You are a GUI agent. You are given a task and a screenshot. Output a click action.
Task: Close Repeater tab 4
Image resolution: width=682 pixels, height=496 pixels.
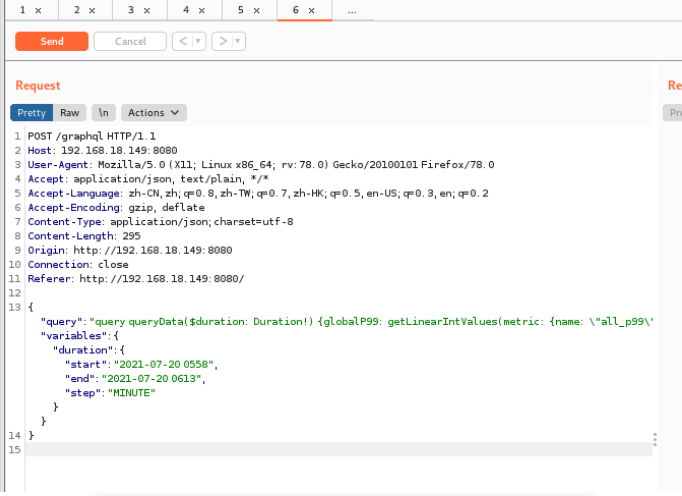click(x=202, y=10)
